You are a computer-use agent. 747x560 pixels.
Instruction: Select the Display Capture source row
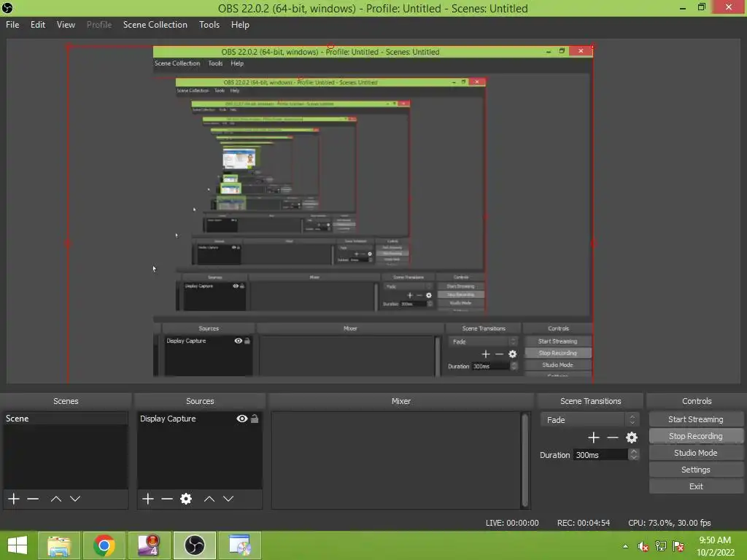200,419
